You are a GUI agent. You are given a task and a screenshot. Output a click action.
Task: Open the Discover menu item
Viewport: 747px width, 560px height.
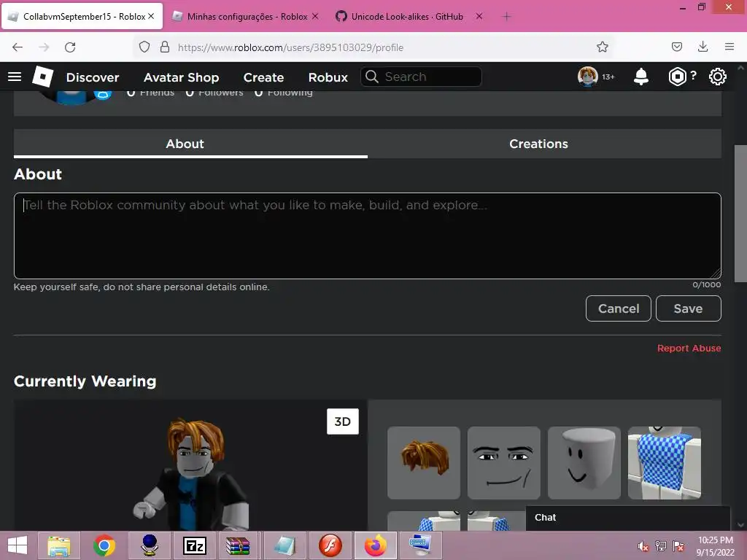pos(93,77)
